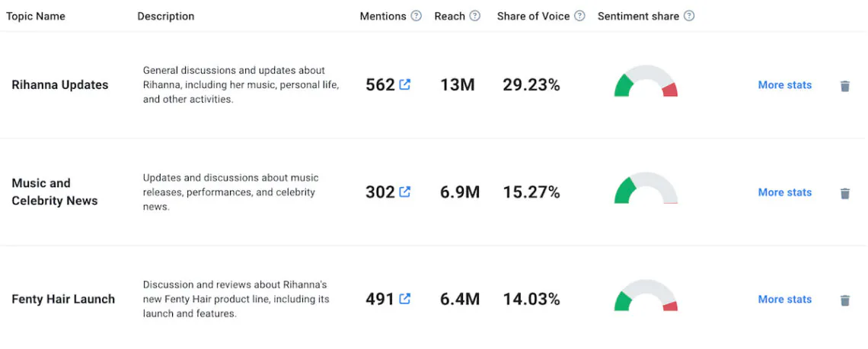Click the Music and Celebrity News sentiment gauge
Image resolution: width=868 pixels, height=349 pixels.
coord(646,189)
